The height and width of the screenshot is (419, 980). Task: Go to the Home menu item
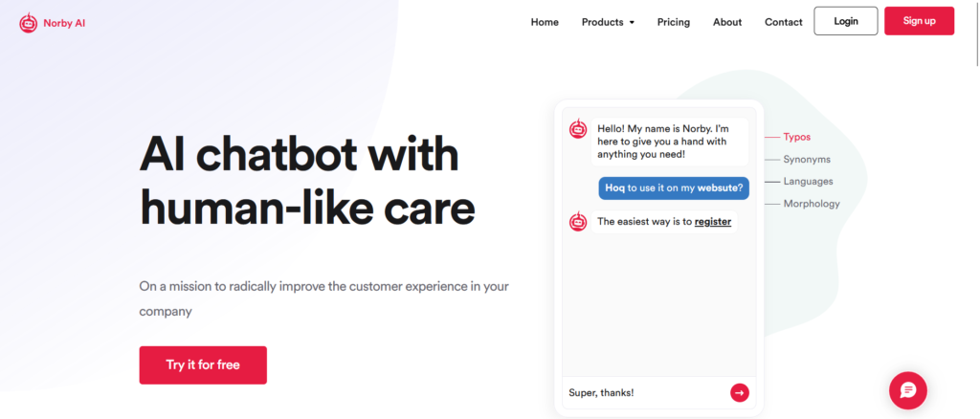tap(545, 22)
